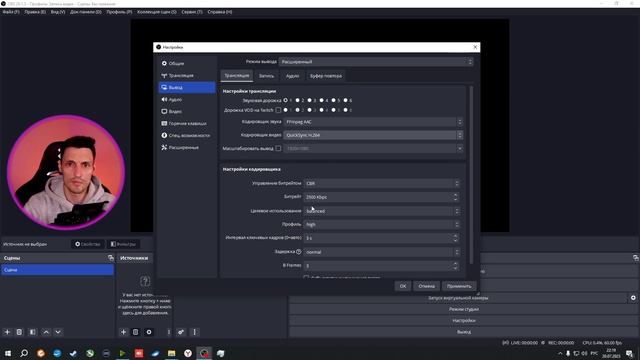Switch to the Аудио output tab
The image size is (640, 360).
[x=292, y=76]
